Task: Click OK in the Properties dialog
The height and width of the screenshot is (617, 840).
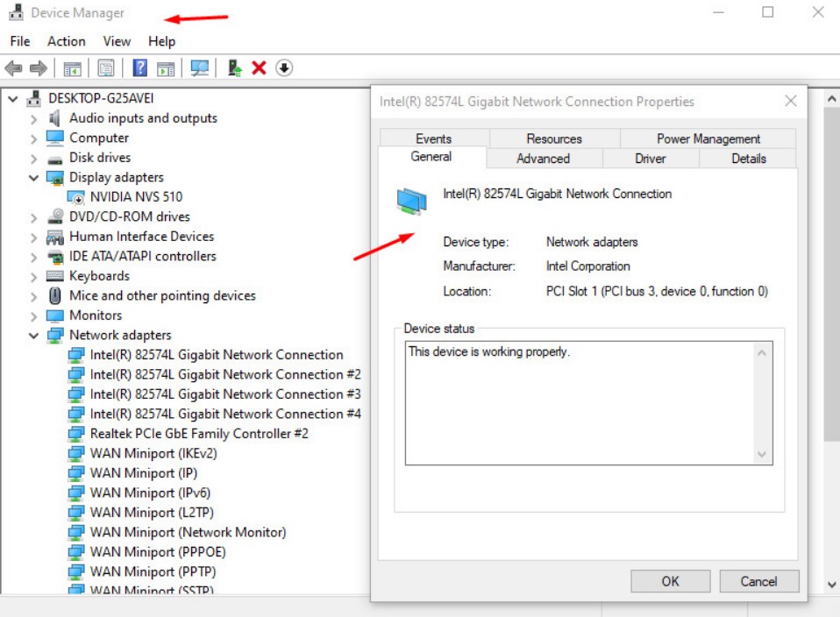Action: coord(670,581)
